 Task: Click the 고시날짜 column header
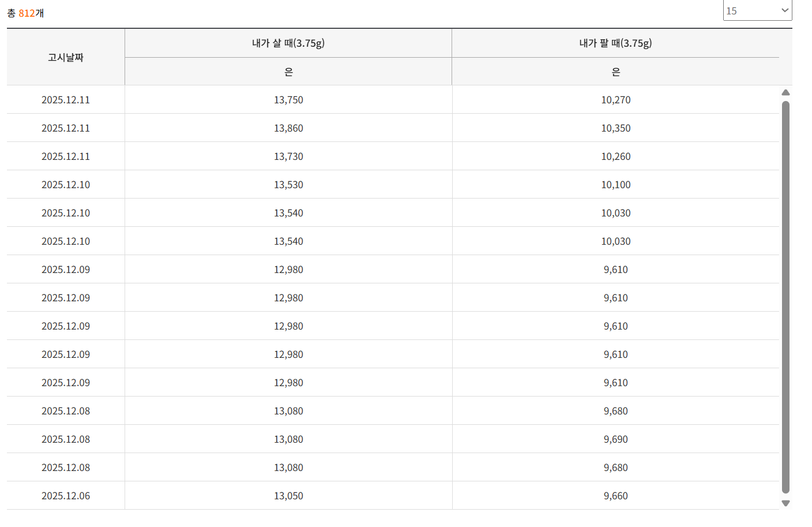point(66,57)
